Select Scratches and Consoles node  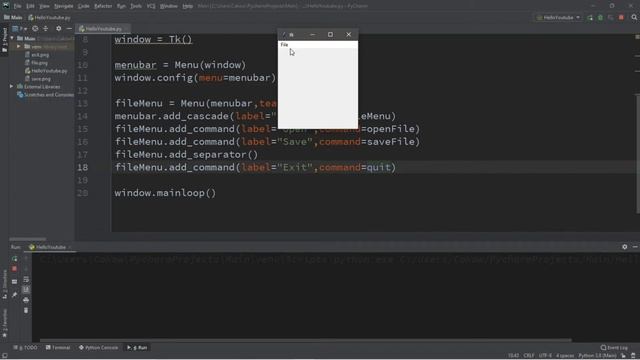45,95
